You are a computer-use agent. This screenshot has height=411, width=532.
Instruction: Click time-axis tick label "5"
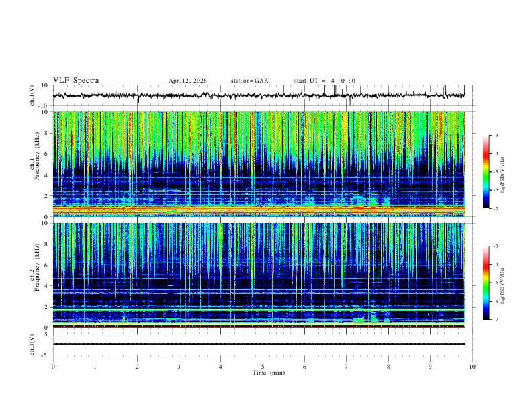[x=263, y=367]
